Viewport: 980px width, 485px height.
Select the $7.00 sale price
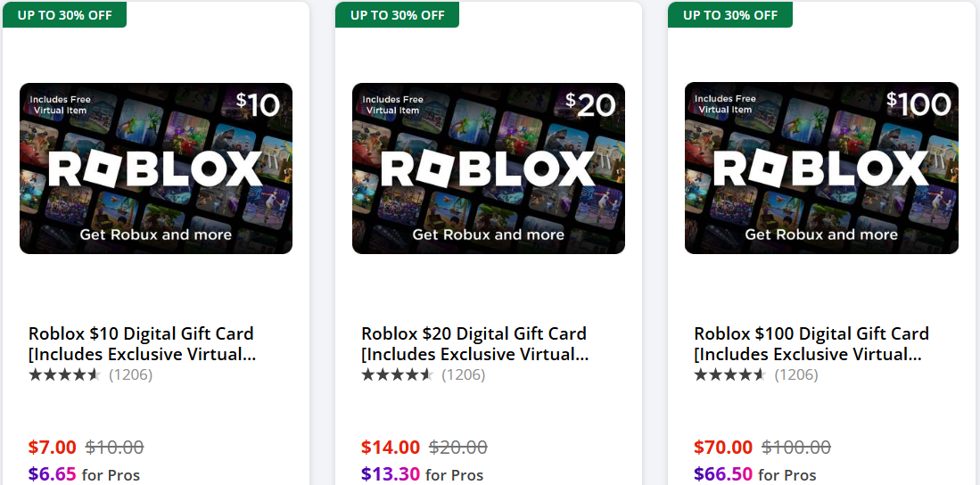(x=53, y=448)
